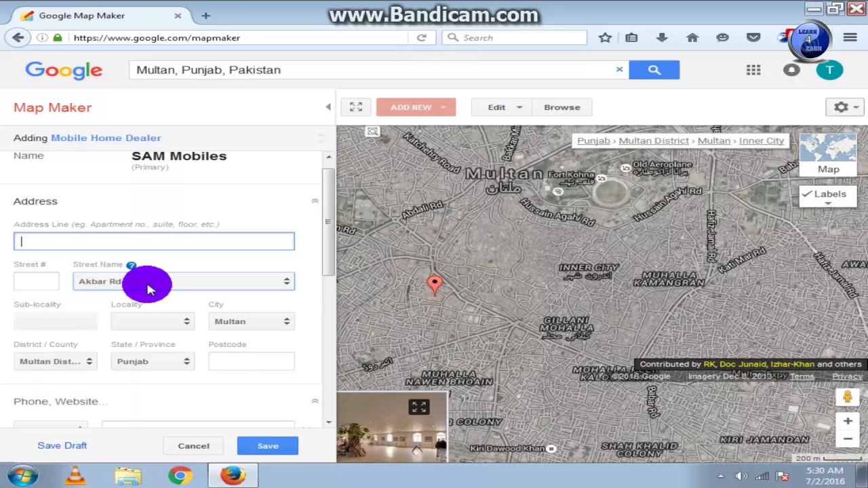
Task: Bookmark this page with the star icon
Action: click(605, 38)
